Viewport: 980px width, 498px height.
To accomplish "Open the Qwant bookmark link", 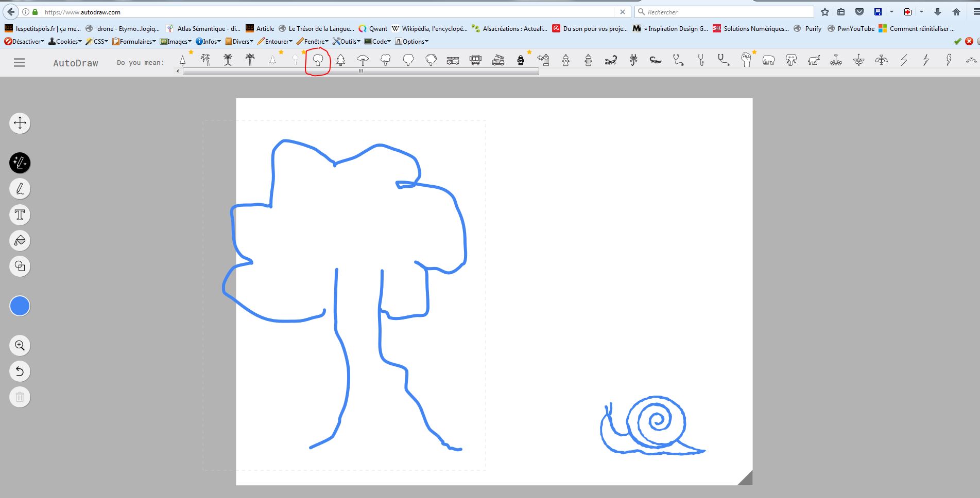I will tap(373, 29).
